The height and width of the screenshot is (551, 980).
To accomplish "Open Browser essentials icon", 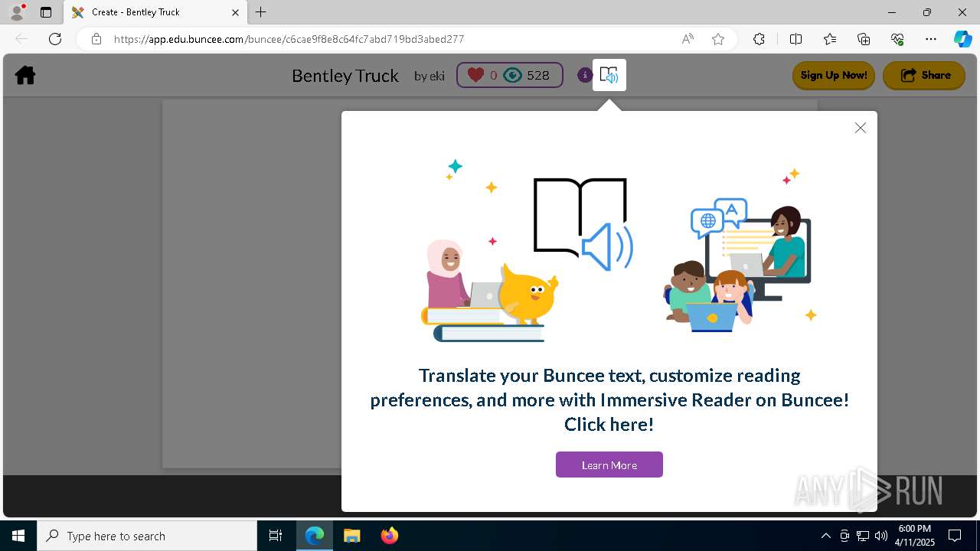I will pyautogui.click(x=897, y=39).
